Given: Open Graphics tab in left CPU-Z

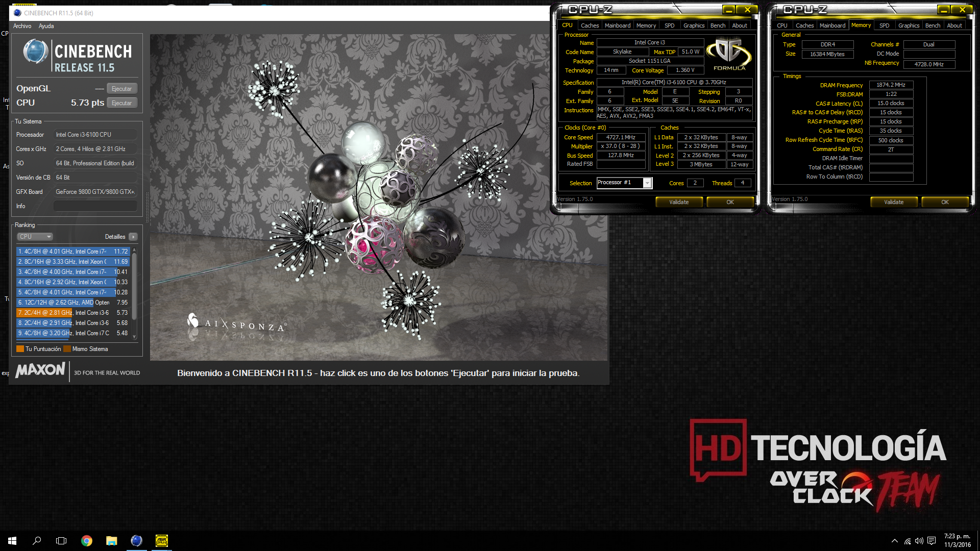Looking at the screenshot, I should (694, 26).
